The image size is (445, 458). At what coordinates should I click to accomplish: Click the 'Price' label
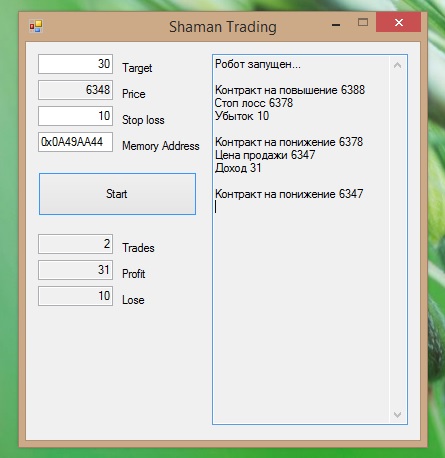tap(134, 94)
